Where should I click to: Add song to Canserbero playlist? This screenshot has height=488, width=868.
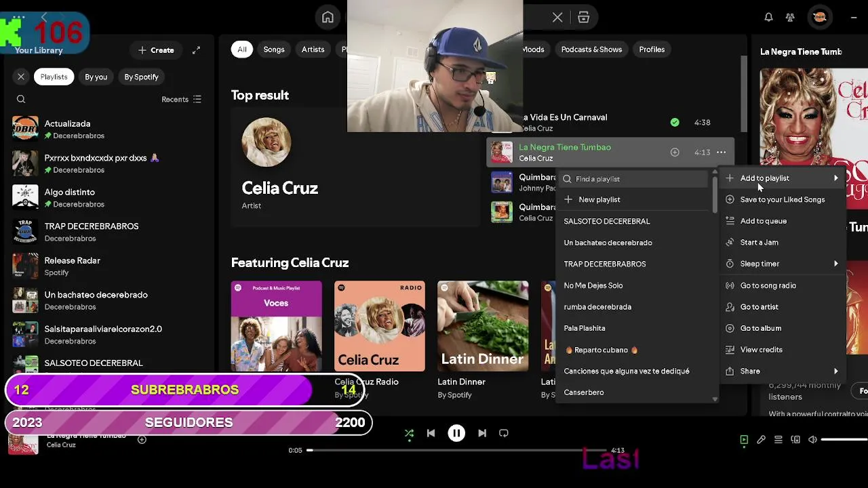[634, 392]
